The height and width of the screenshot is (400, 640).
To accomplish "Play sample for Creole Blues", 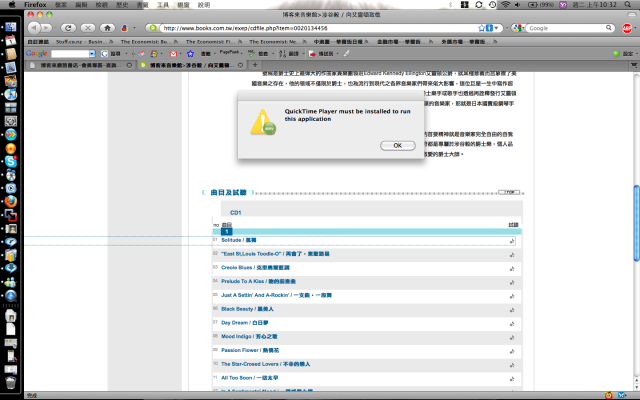I will (x=511, y=269).
